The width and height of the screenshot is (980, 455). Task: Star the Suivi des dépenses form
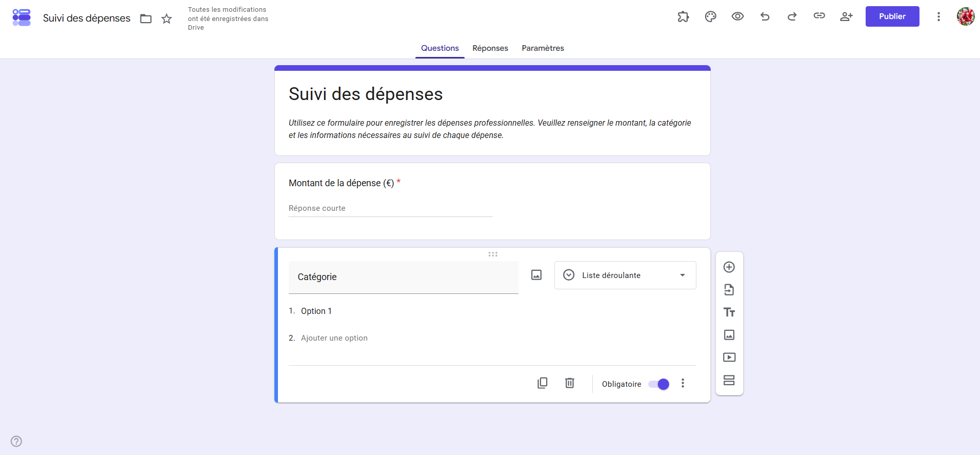coord(167,19)
